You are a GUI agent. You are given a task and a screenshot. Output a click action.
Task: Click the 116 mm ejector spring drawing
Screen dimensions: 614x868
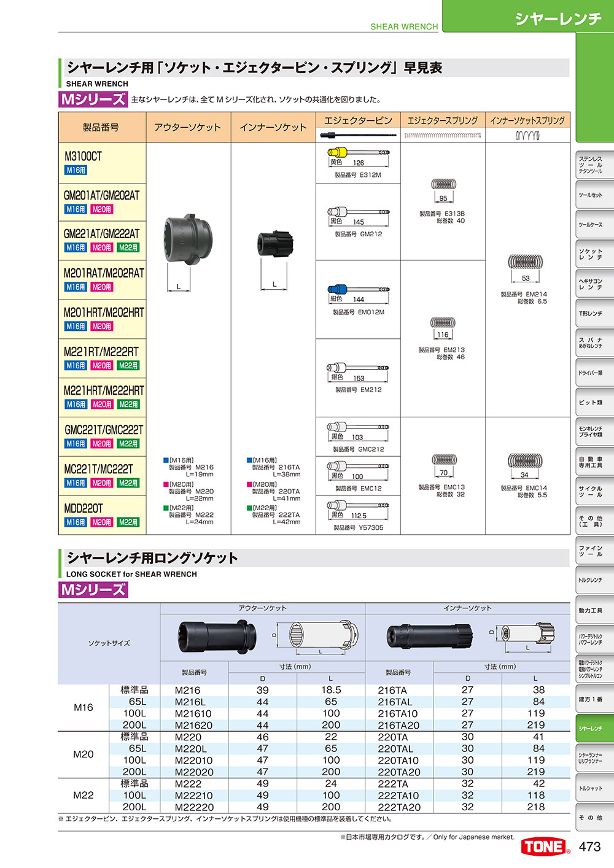tap(443, 322)
